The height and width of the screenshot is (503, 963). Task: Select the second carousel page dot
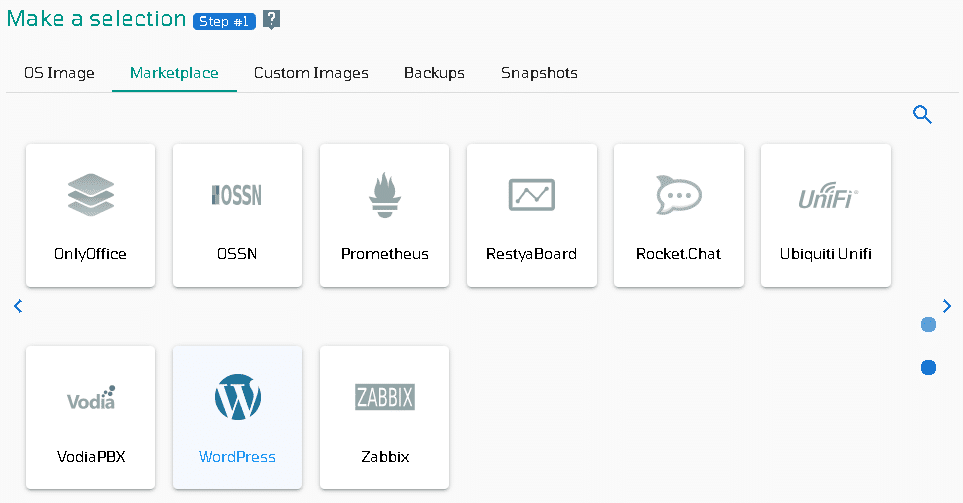(x=929, y=367)
